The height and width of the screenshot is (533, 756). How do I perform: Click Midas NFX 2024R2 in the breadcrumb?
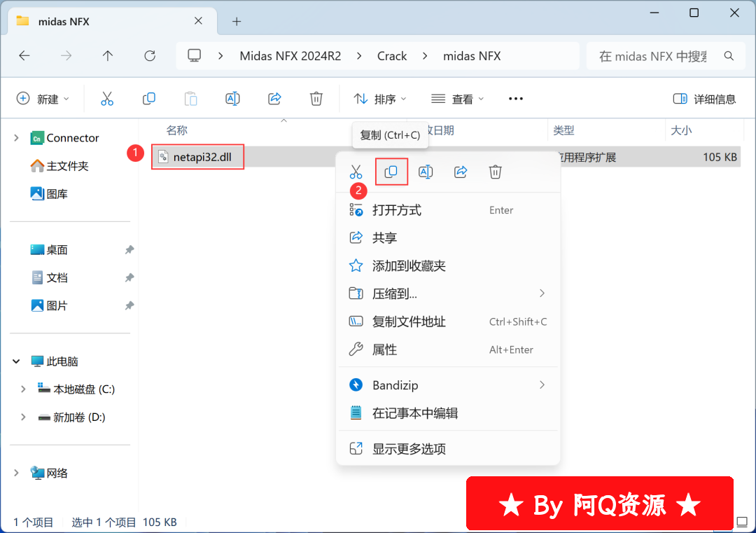290,56
